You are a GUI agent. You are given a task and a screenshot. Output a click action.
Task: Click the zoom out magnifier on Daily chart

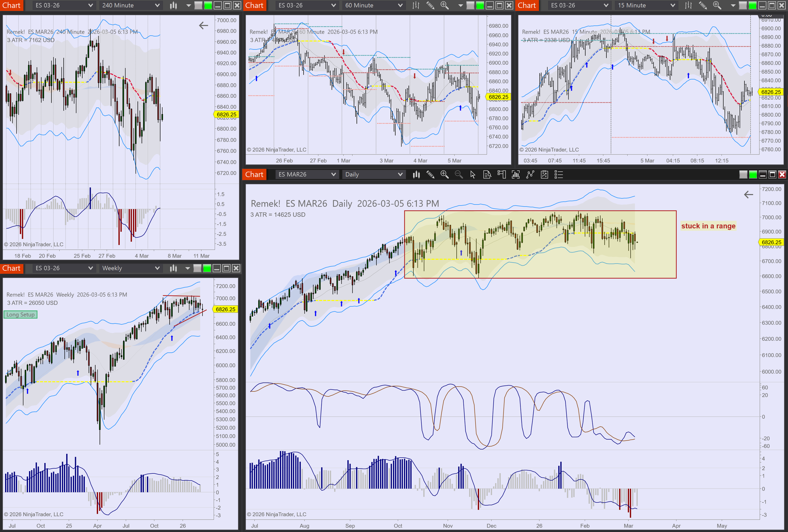[x=458, y=175]
